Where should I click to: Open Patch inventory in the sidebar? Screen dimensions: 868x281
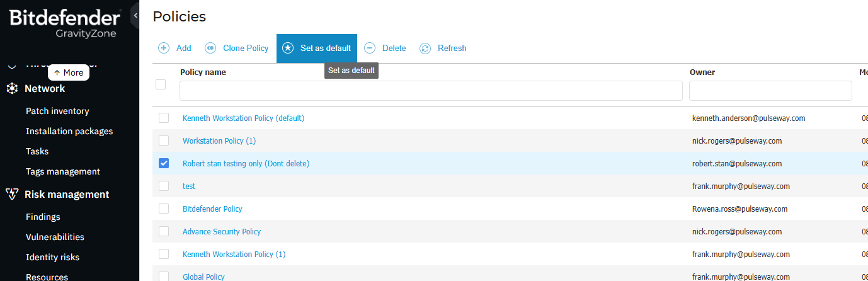[57, 111]
